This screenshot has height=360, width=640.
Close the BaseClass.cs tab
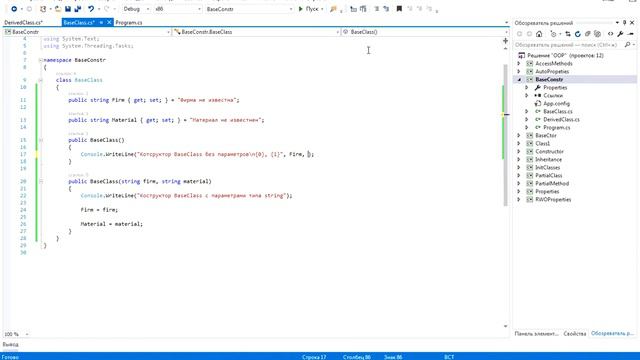[109, 22]
